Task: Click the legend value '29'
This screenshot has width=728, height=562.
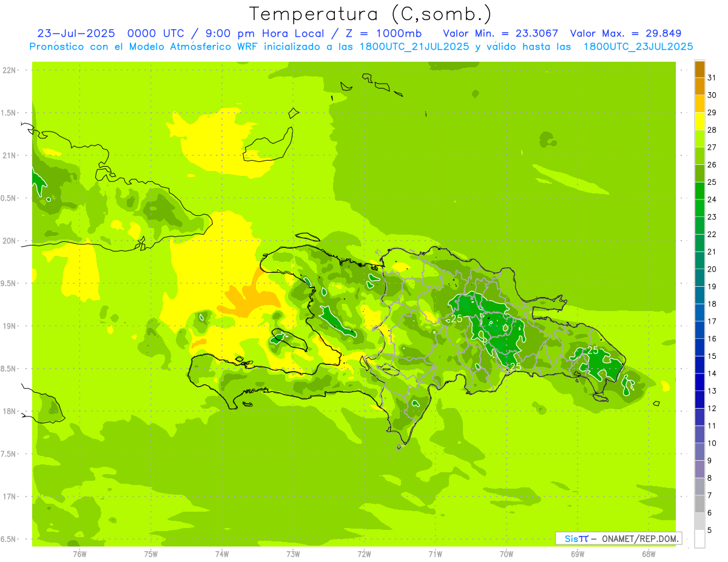Action: 712,112
